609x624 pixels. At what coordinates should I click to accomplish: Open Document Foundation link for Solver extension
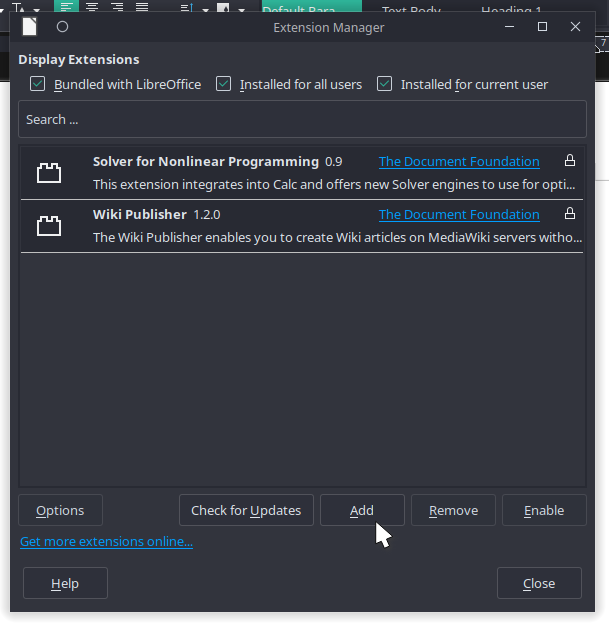pos(459,162)
